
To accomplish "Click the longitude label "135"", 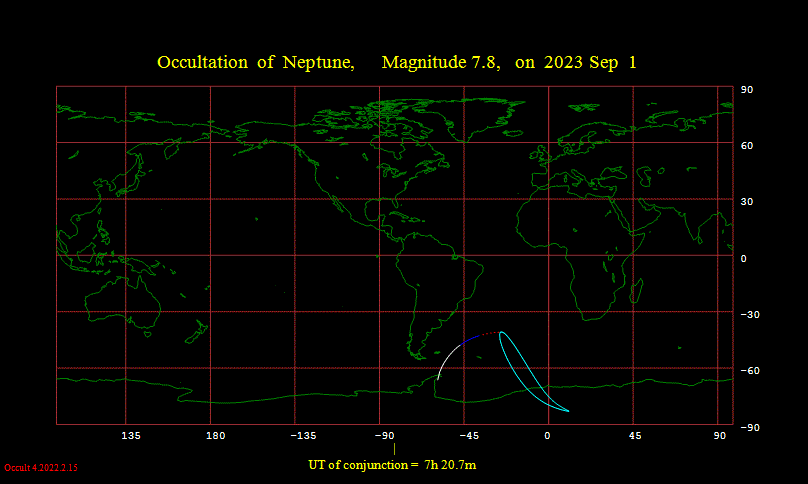I will [x=131, y=436].
